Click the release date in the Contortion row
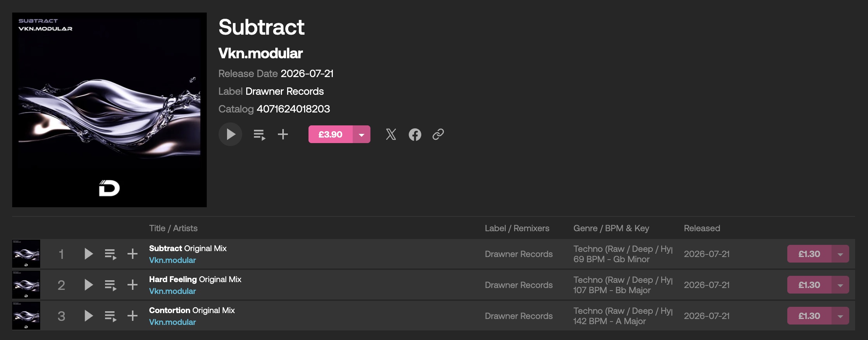 pyautogui.click(x=707, y=316)
